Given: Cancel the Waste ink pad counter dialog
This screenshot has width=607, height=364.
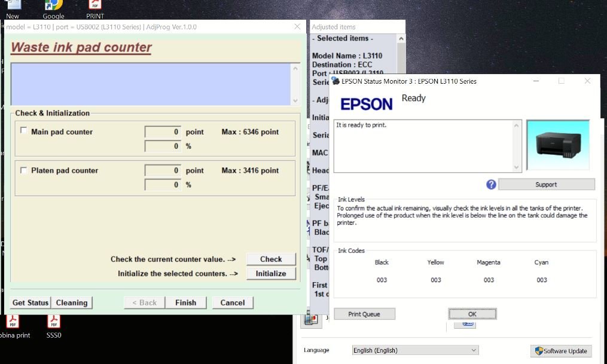Looking at the screenshot, I should 233,302.
